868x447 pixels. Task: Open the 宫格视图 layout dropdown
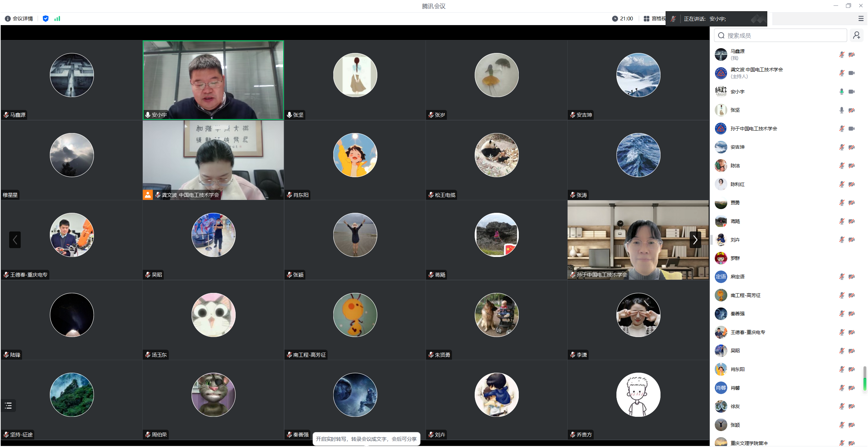tap(654, 19)
